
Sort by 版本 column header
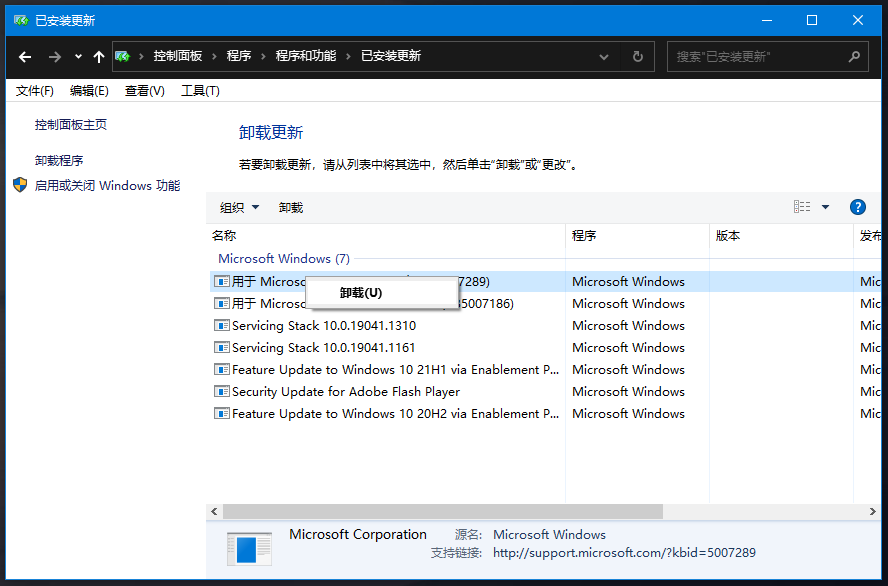click(781, 236)
